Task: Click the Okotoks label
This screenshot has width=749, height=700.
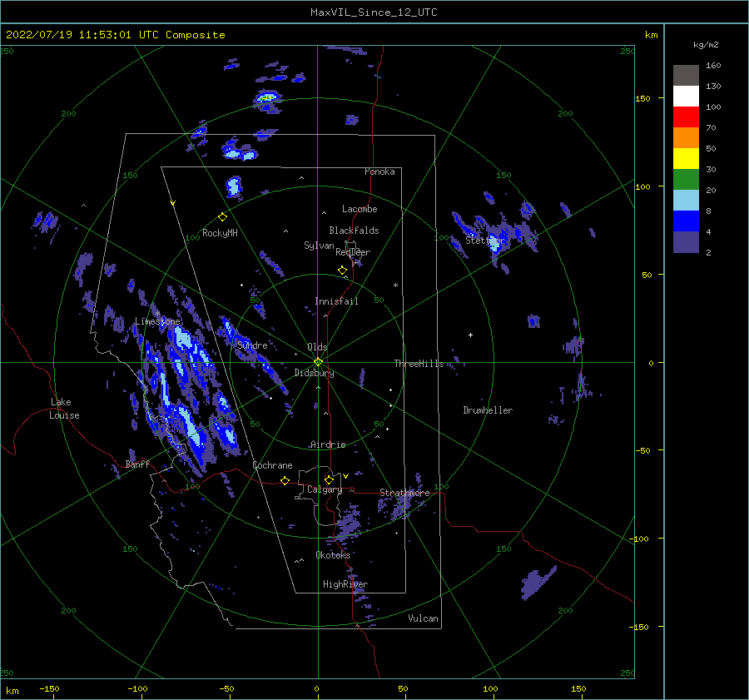Action: pyautogui.click(x=333, y=555)
